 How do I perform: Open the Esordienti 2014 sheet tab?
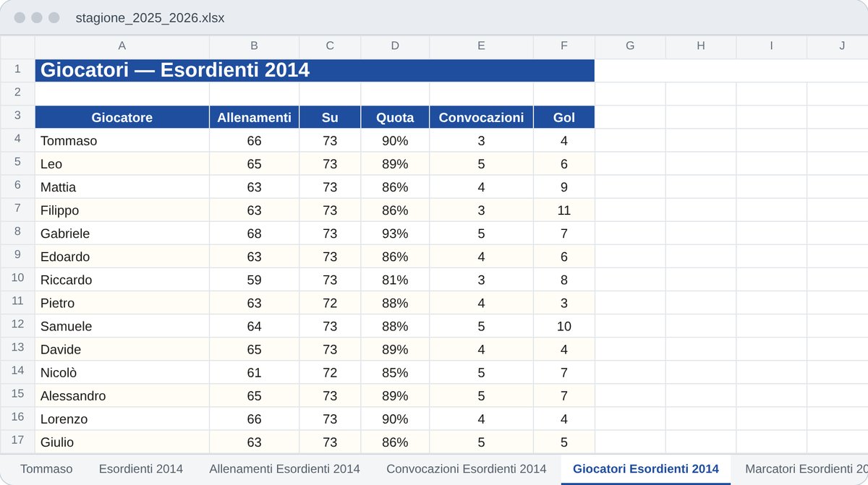140,469
